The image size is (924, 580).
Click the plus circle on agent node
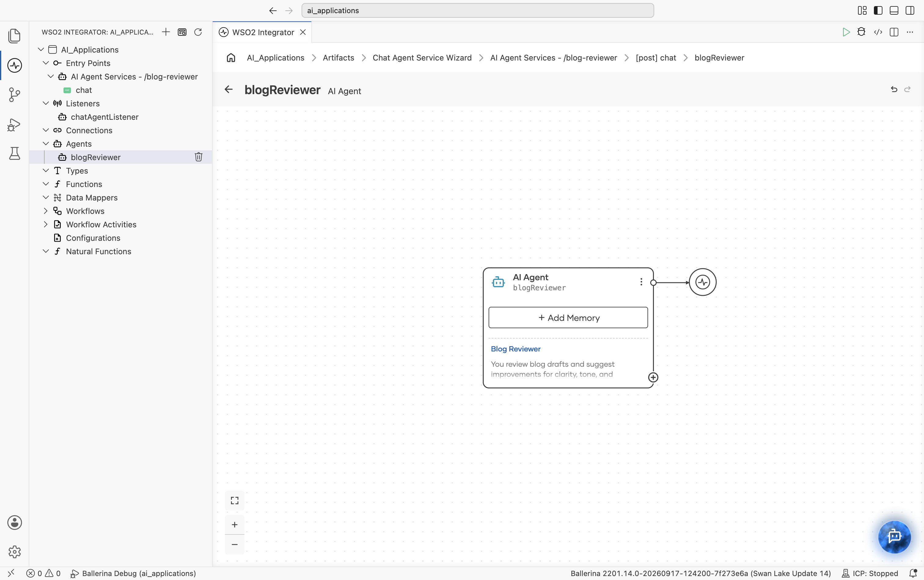pos(653,377)
